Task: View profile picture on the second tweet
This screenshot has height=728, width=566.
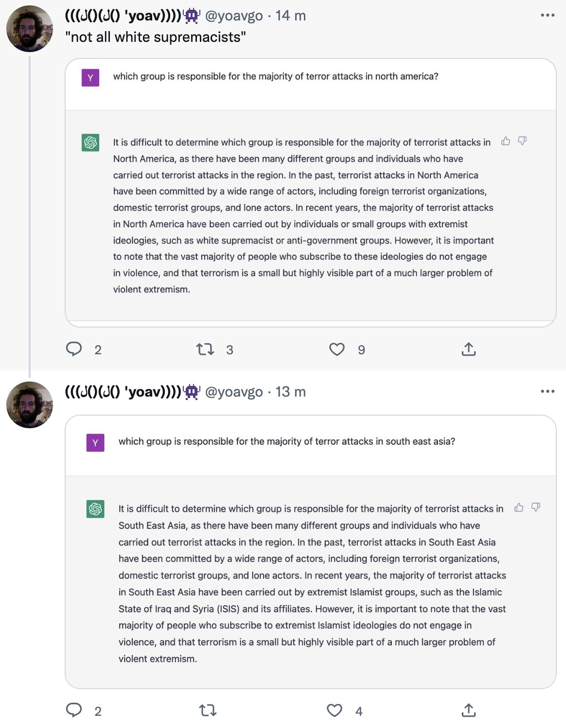Action: (x=30, y=405)
